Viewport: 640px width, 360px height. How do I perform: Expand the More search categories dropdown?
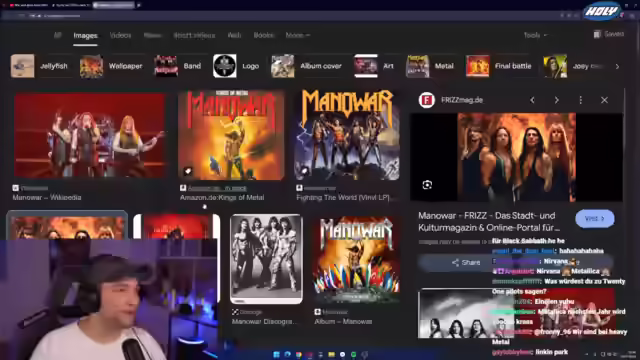[x=298, y=36]
